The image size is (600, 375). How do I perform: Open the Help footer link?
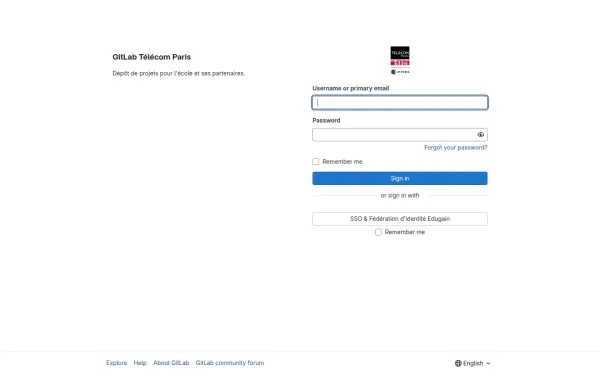140,363
